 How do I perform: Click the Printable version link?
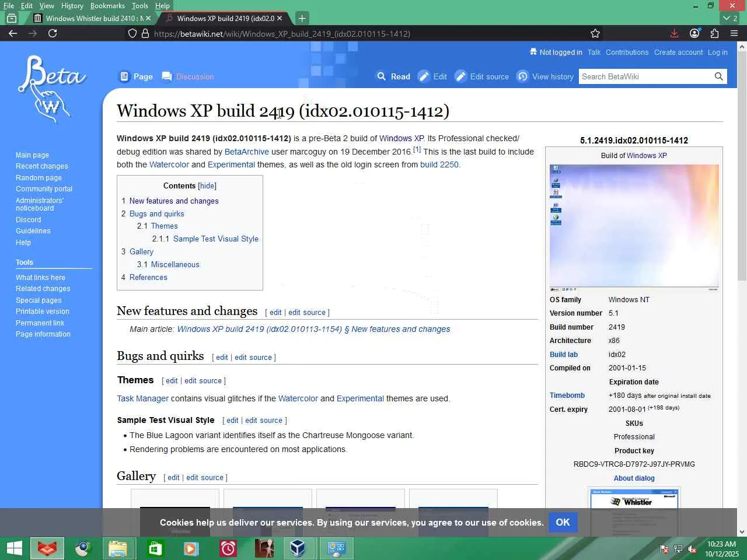coord(43,311)
